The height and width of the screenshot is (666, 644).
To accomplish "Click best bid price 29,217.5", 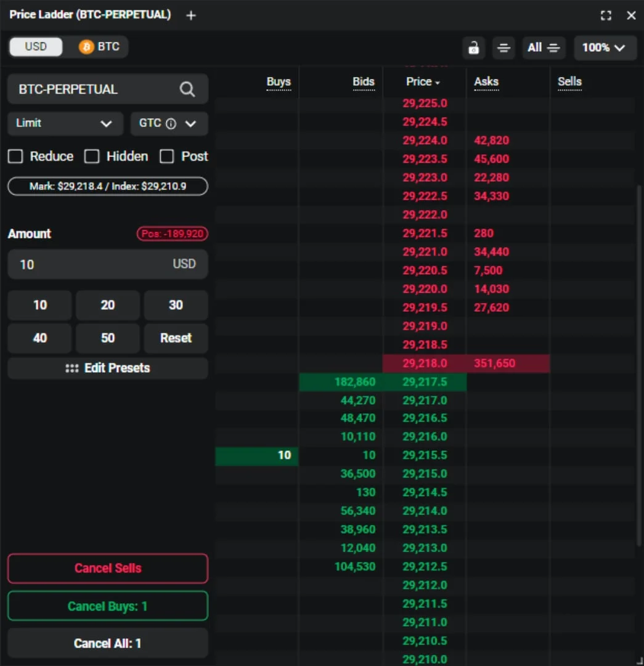I will click(x=425, y=382).
